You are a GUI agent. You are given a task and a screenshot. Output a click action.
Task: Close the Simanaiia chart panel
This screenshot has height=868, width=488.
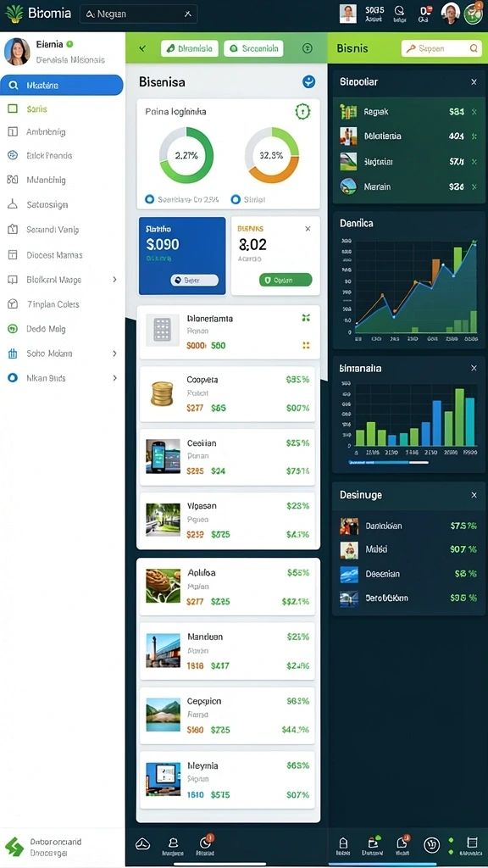474,368
